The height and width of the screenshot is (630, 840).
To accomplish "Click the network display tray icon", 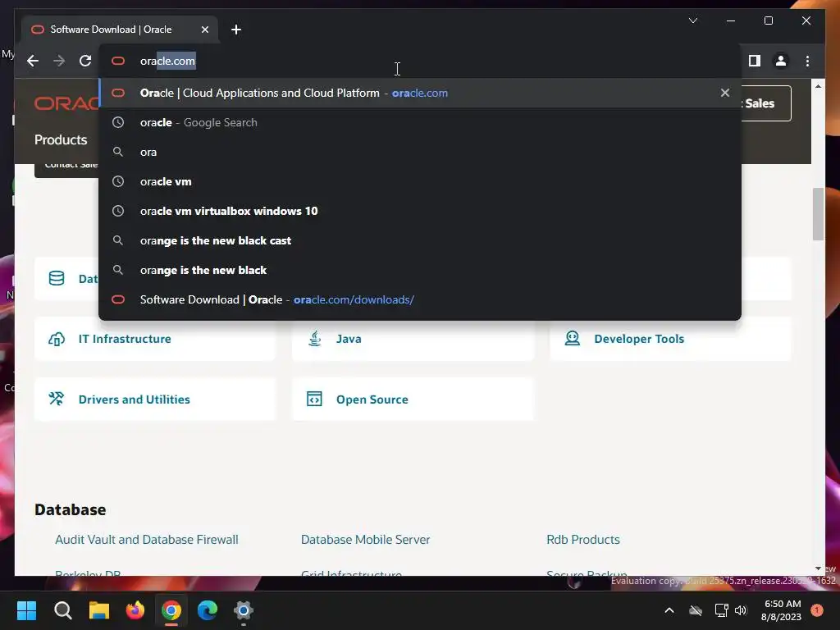I will tap(721, 610).
